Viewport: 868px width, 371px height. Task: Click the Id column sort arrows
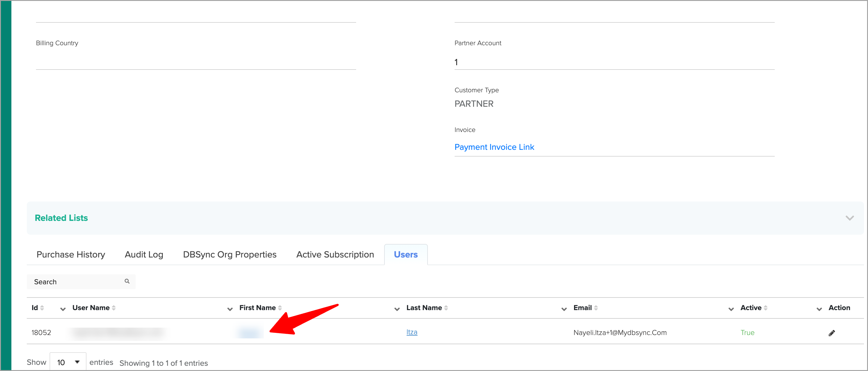click(x=42, y=308)
